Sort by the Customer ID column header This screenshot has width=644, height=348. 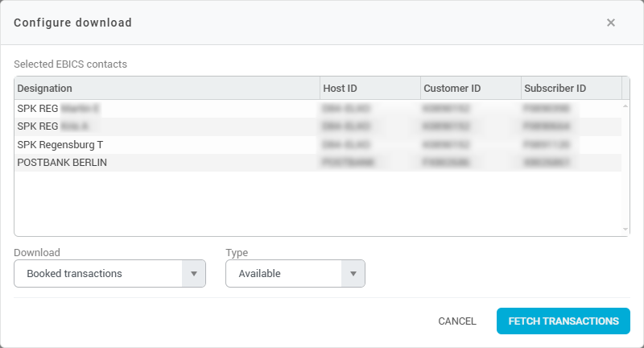coord(470,88)
